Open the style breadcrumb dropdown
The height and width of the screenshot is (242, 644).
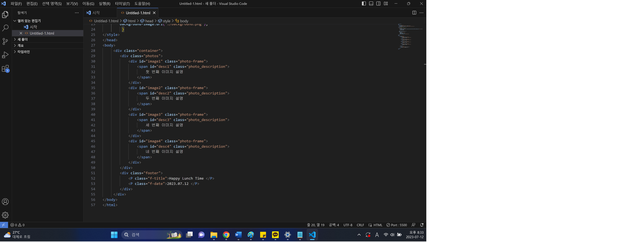164,21
